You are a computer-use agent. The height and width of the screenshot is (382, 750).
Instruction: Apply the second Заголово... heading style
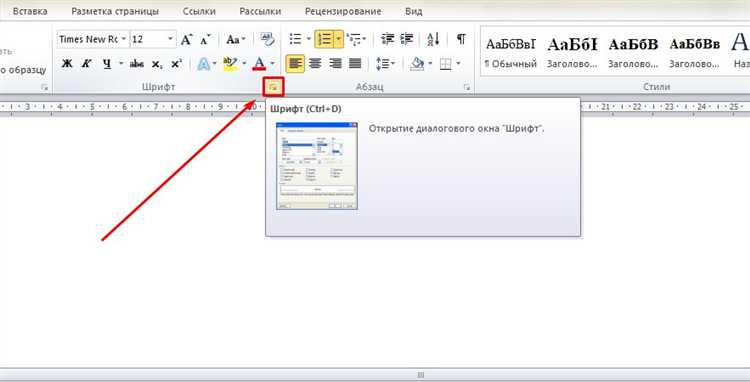pyautogui.click(x=633, y=51)
